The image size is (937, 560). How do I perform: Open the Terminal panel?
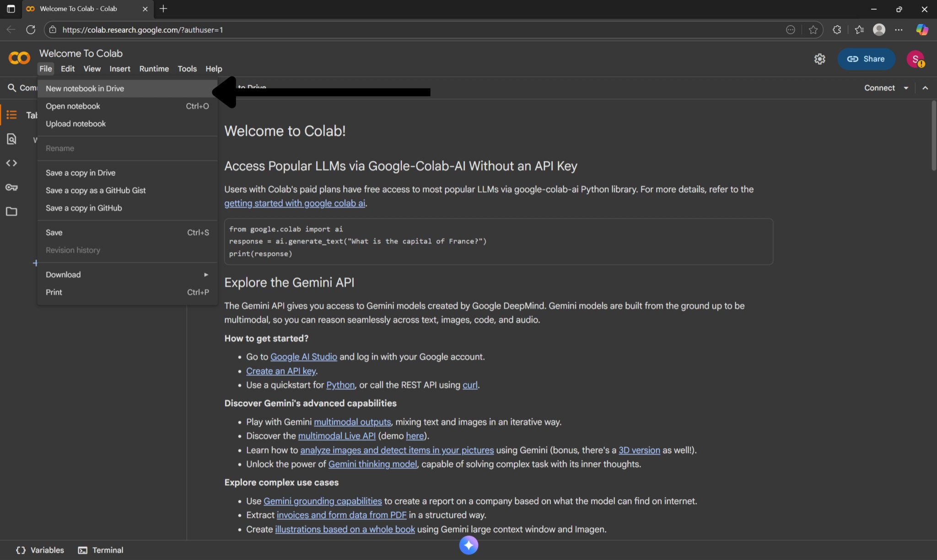(x=101, y=550)
